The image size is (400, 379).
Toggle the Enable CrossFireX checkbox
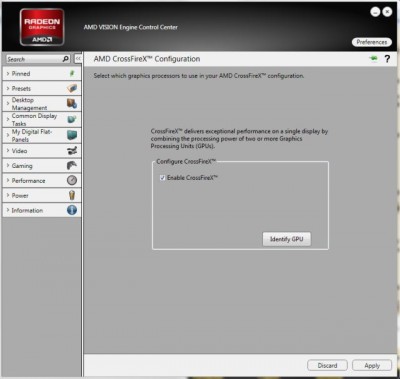162,178
